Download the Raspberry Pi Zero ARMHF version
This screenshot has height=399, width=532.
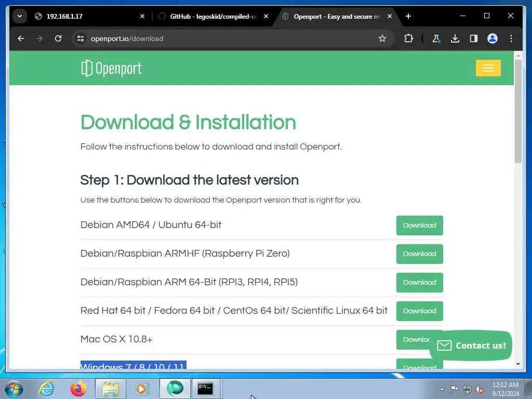[x=419, y=254]
